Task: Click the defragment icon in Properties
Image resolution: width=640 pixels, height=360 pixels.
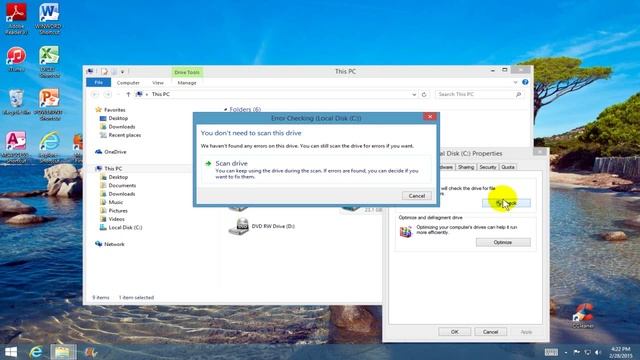Action: (406, 231)
